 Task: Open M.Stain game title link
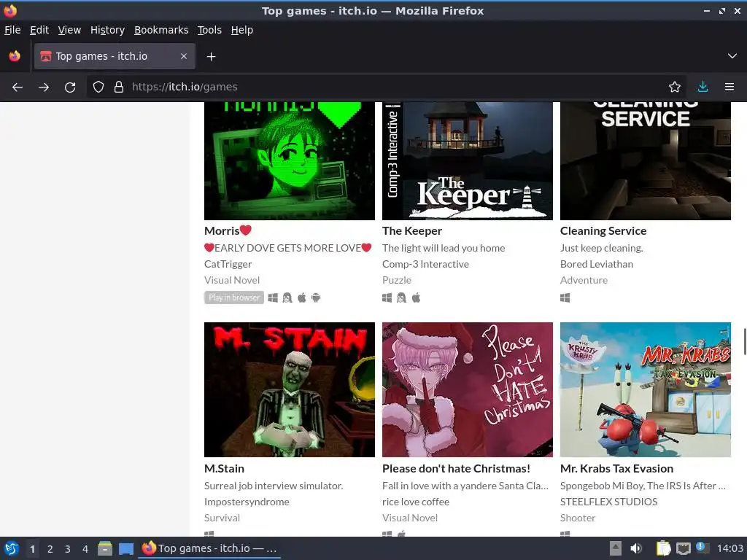point(224,469)
